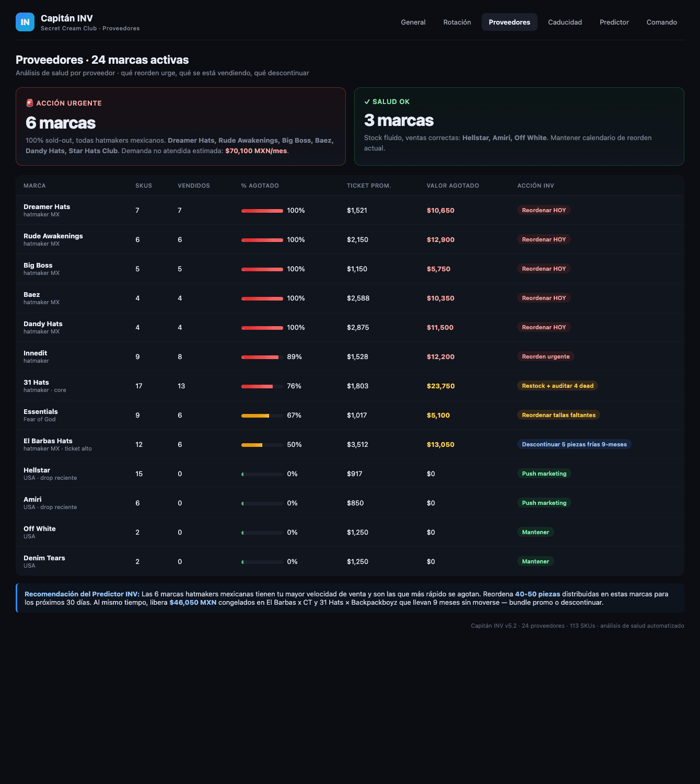Click the $3,512 ticket promedio value
Viewport: 700px width, 784px height.
point(358,445)
